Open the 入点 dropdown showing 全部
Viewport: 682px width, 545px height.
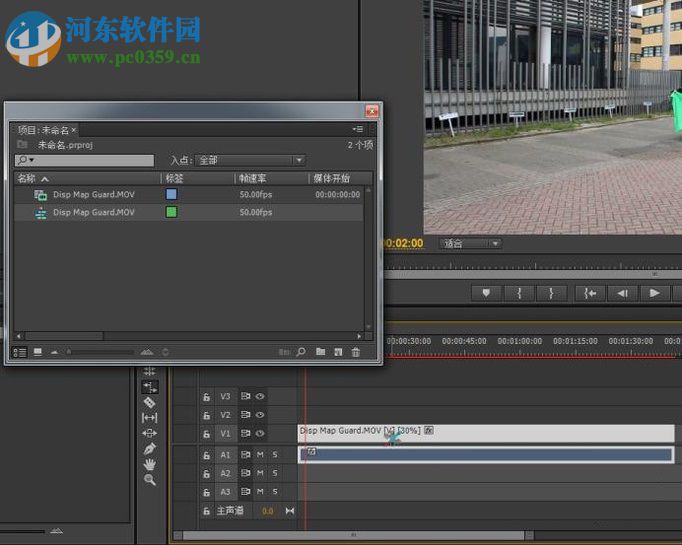[x=250, y=160]
